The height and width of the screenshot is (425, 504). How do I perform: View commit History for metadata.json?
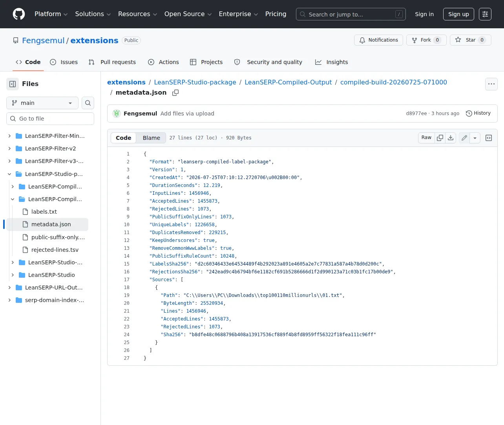click(x=478, y=113)
